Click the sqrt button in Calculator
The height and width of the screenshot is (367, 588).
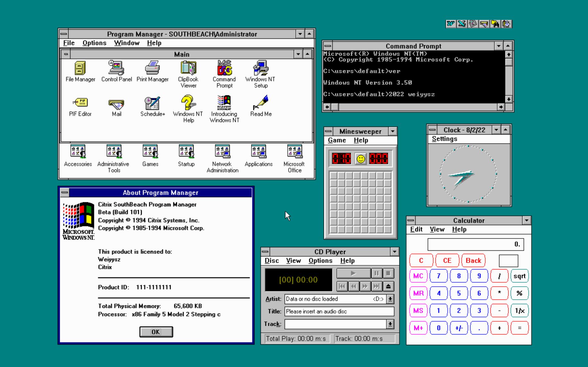[x=519, y=276]
